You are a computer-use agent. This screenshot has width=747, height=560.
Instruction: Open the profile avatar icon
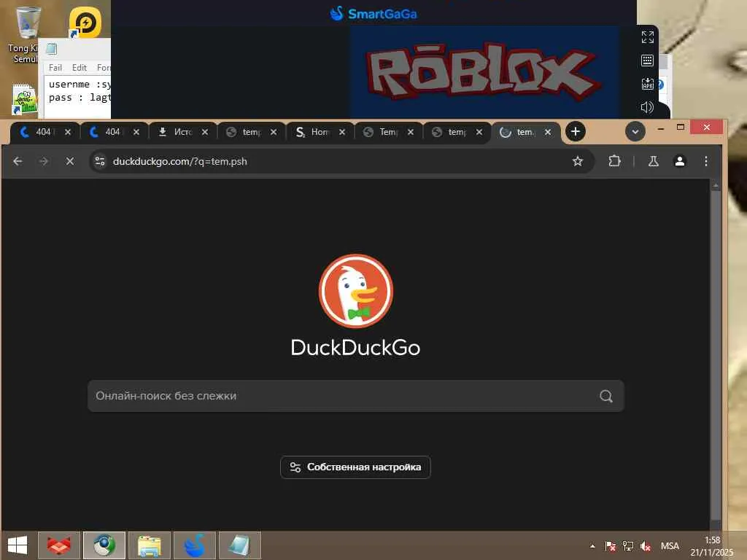(x=680, y=161)
